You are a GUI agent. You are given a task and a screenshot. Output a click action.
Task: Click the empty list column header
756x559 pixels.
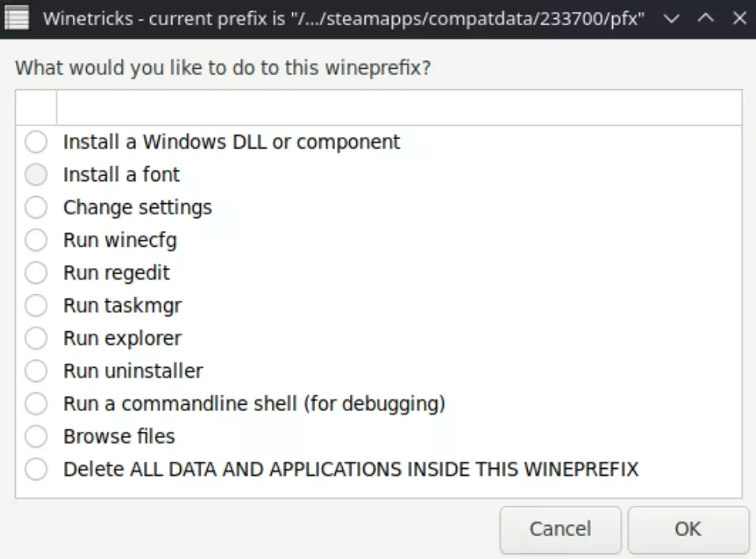point(399,108)
